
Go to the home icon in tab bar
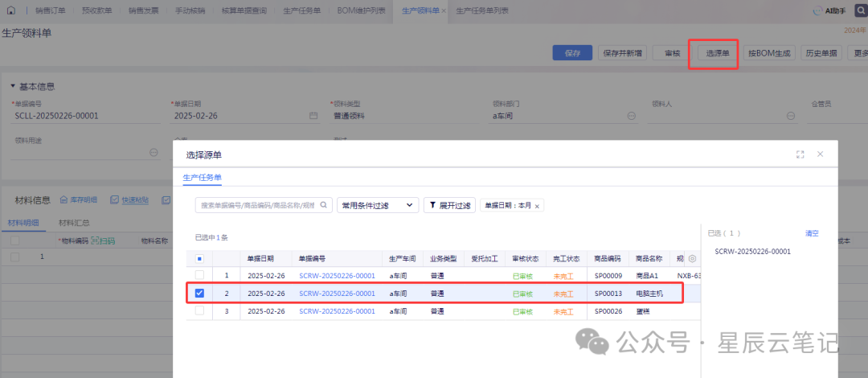(x=11, y=10)
